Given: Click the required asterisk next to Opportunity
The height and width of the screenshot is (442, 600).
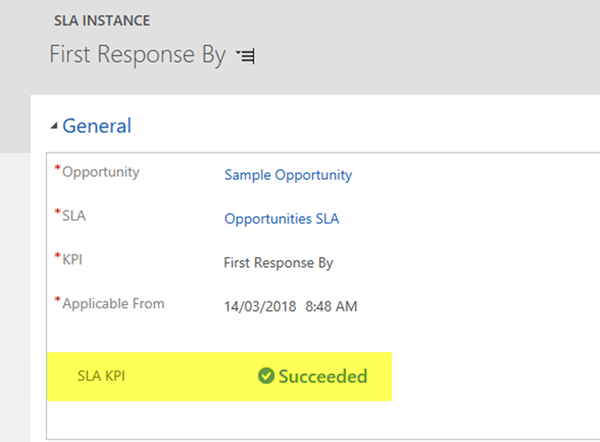Looking at the screenshot, I should click(58, 170).
